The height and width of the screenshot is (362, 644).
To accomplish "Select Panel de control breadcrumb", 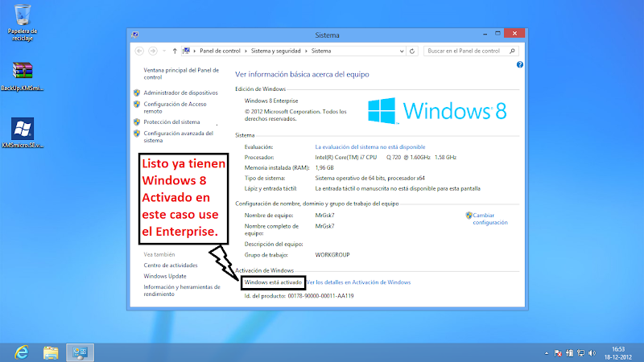I will tap(220, 51).
